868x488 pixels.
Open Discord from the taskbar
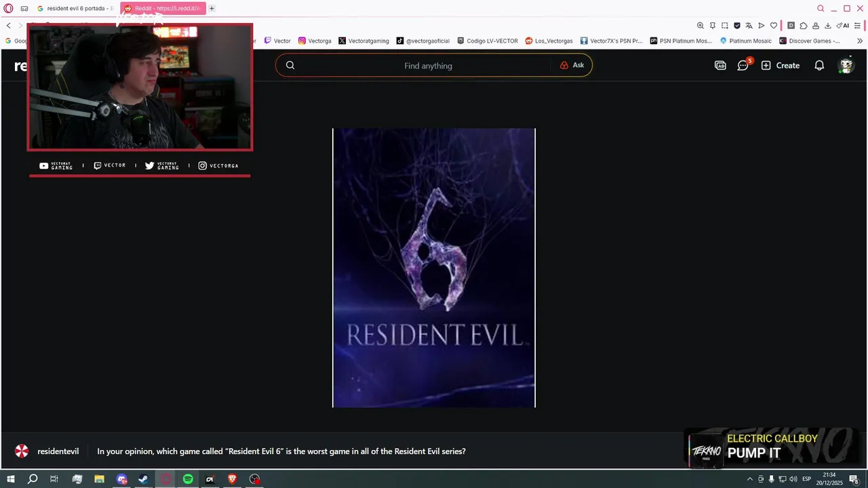pos(121,479)
